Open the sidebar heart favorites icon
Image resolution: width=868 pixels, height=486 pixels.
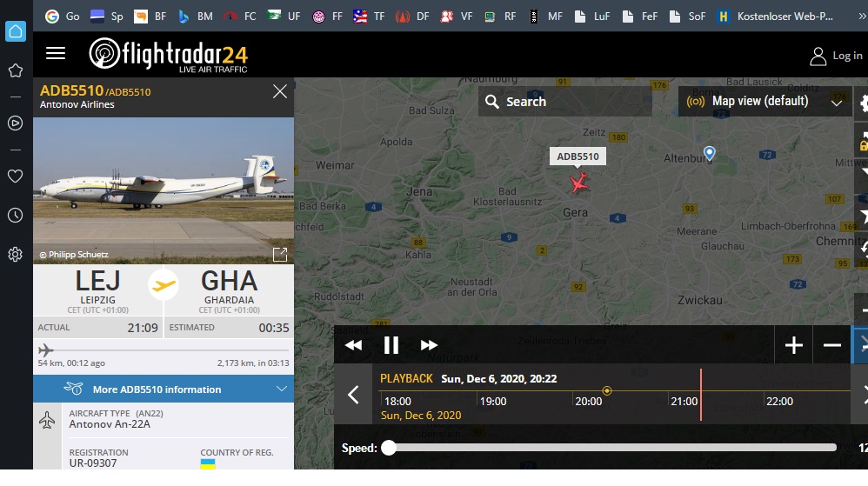pyautogui.click(x=16, y=176)
